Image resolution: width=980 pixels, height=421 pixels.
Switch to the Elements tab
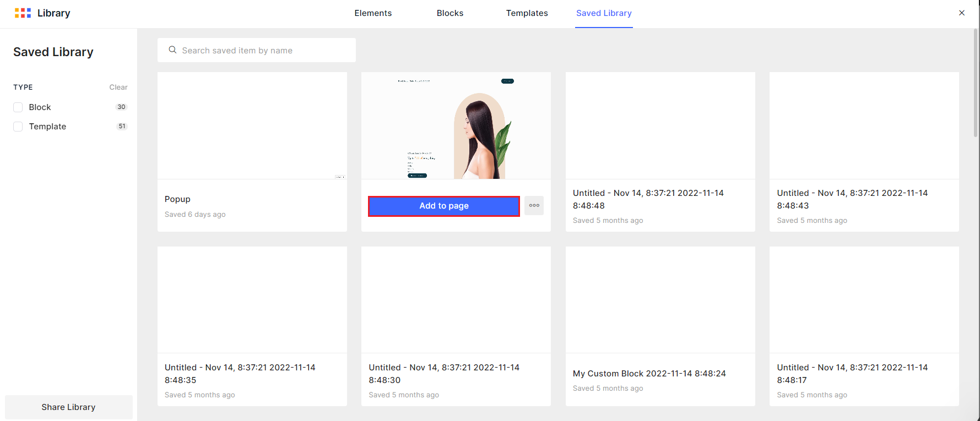tap(373, 13)
